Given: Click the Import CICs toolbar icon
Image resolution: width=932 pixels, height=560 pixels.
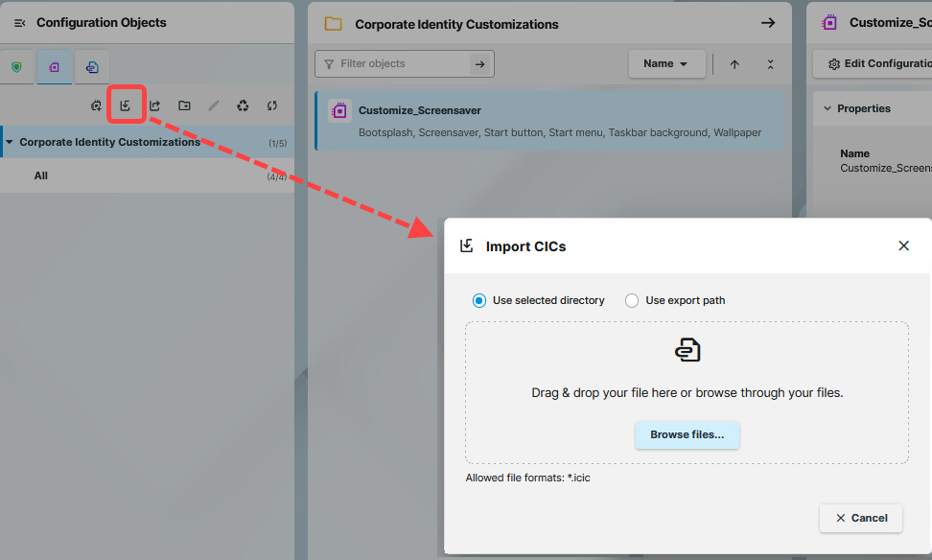Looking at the screenshot, I should click(125, 105).
